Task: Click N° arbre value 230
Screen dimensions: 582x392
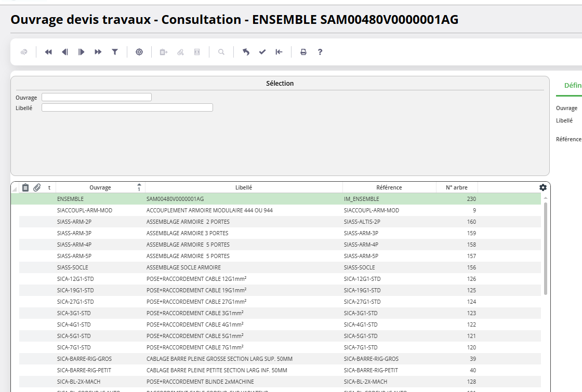Action: (471, 199)
